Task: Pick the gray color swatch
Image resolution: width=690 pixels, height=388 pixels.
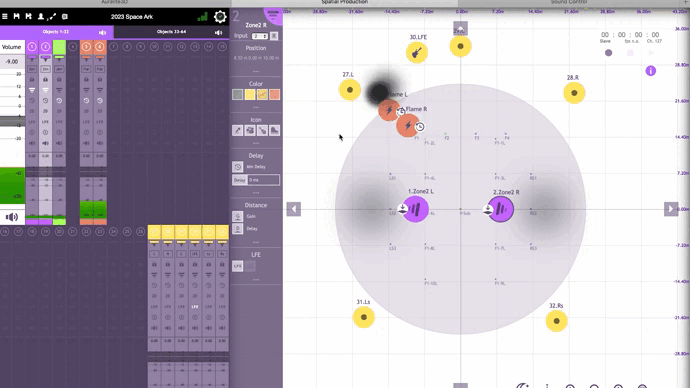Action: click(238, 95)
